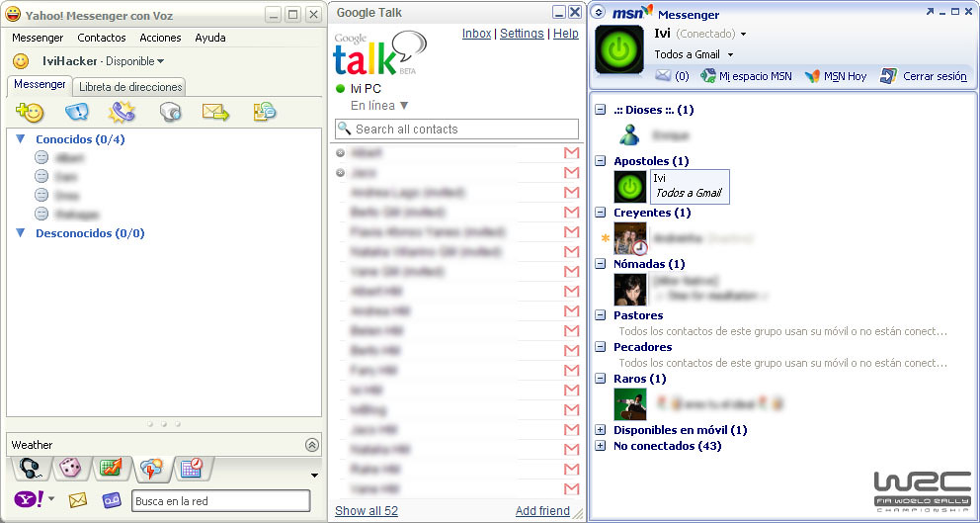This screenshot has width=980, height=523.
Task: Click the yellow smiley status icon beside IviHacker
Action: click(x=22, y=61)
